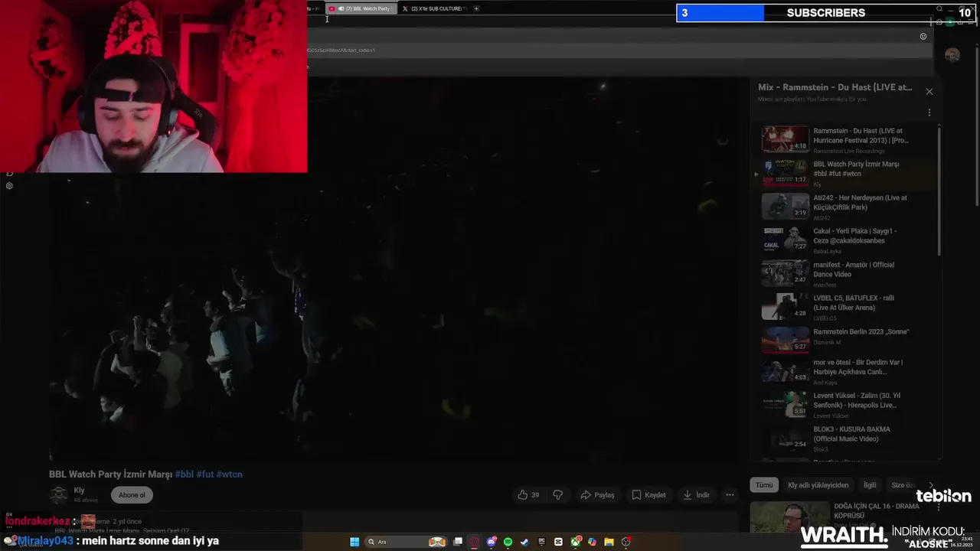Open the Windows Start menu
980x551 pixels.
pyautogui.click(x=354, y=542)
